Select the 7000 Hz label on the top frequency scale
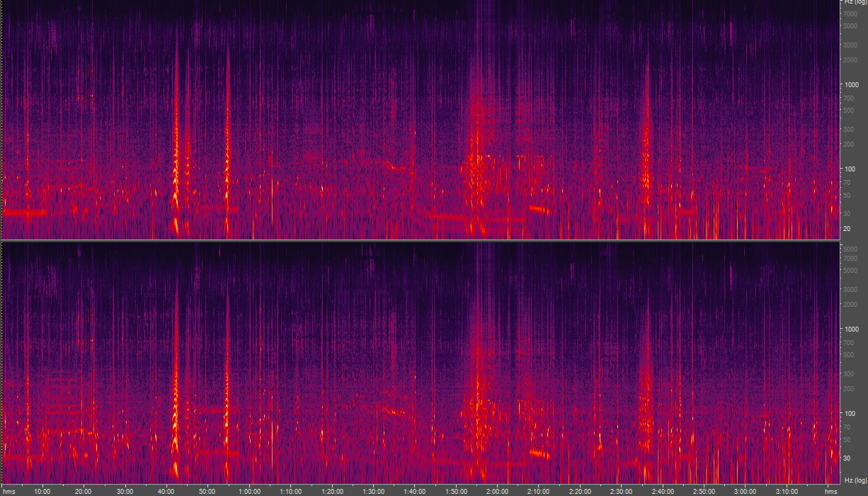 click(852, 13)
